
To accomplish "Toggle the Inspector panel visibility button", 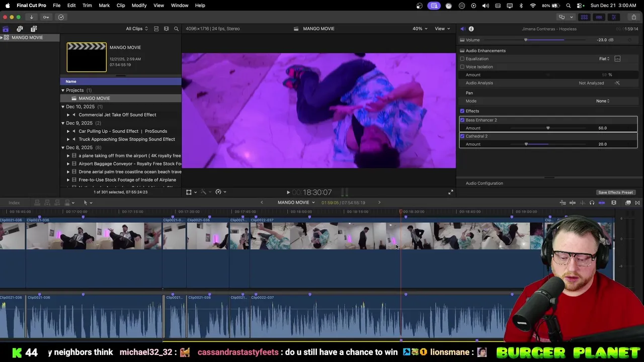I will pyautogui.click(x=613, y=17).
